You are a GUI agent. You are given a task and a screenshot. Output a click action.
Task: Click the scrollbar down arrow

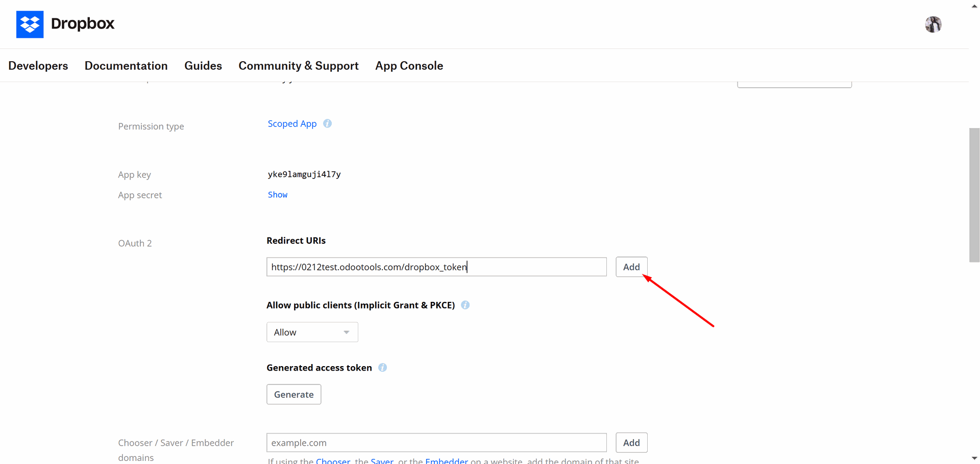(x=974, y=458)
